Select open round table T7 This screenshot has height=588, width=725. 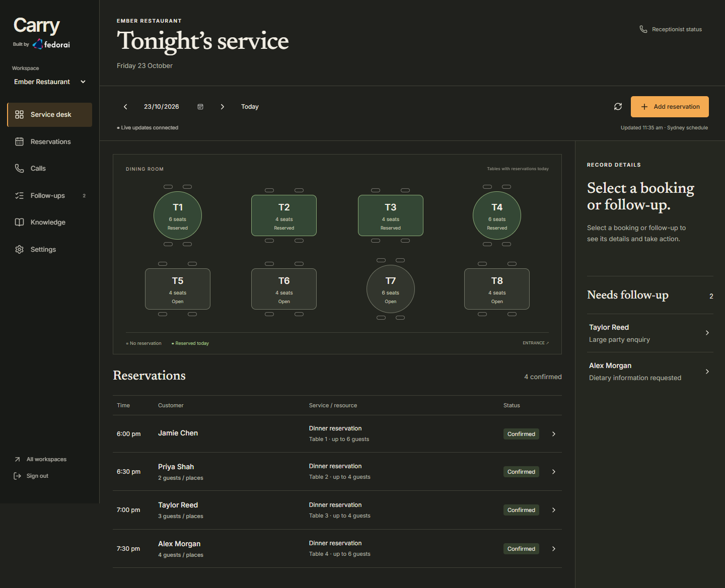[x=391, y=289]
